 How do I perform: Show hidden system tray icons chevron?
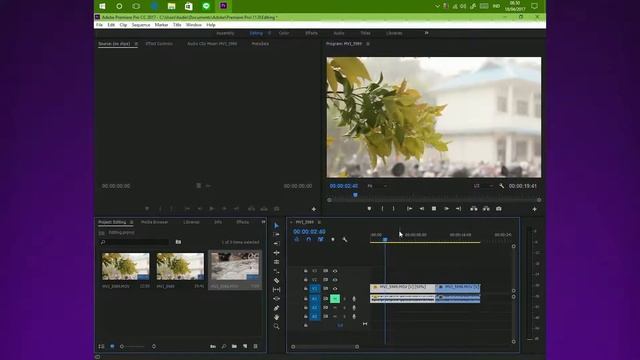point(437,6)
